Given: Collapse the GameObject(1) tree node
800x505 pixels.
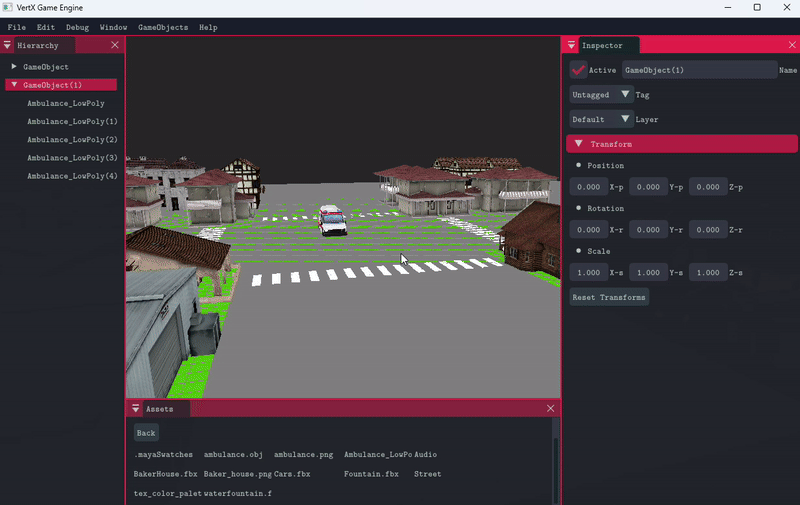Looking at the screenshot, I should (14, 85).
